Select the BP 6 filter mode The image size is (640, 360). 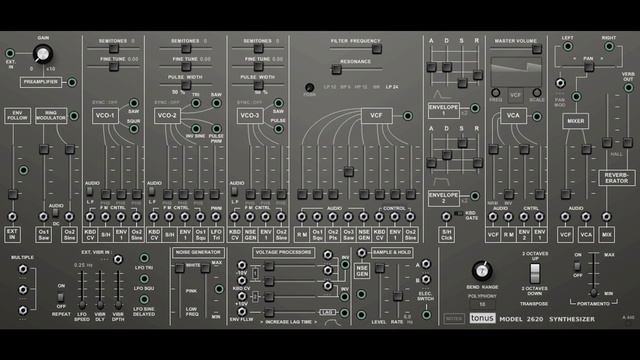[x=345, y=87]
